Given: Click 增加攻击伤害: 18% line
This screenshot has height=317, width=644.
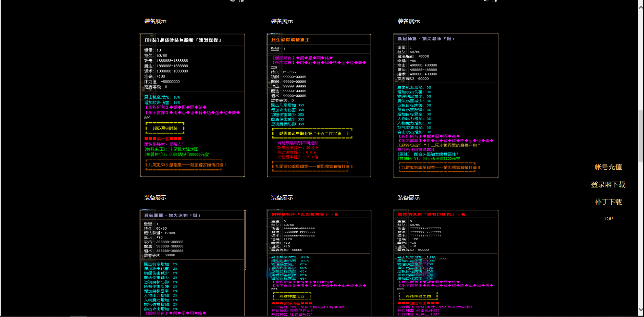Looking at the screenshot, I should click(x=162, y=102).
